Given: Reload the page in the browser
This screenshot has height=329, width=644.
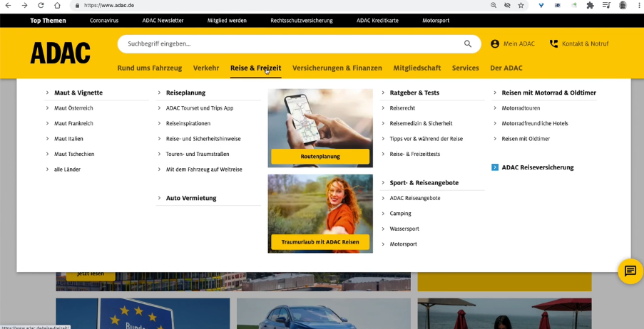Looking at the screenshot, I should (40, 5).
